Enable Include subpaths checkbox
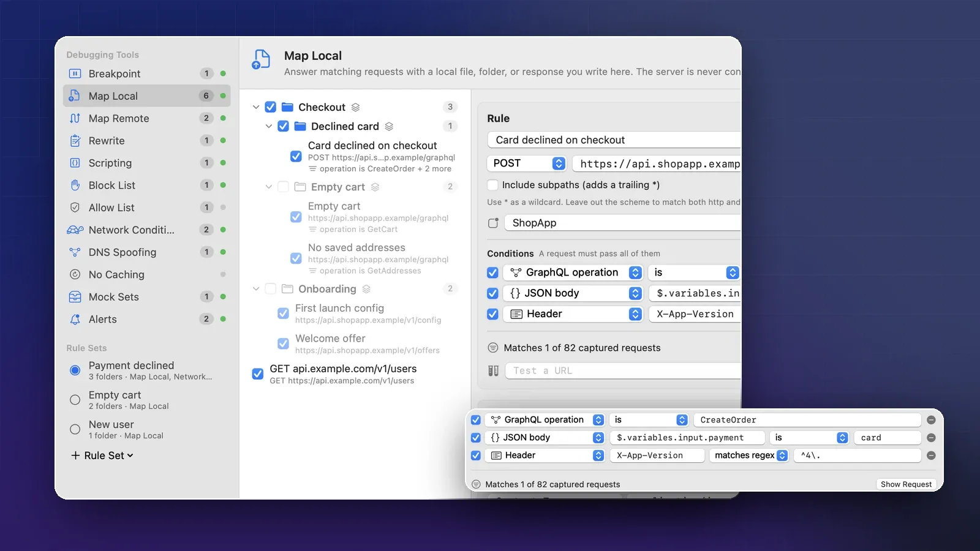Viewport: 980px width, 551px height. (x=492, y=185)
